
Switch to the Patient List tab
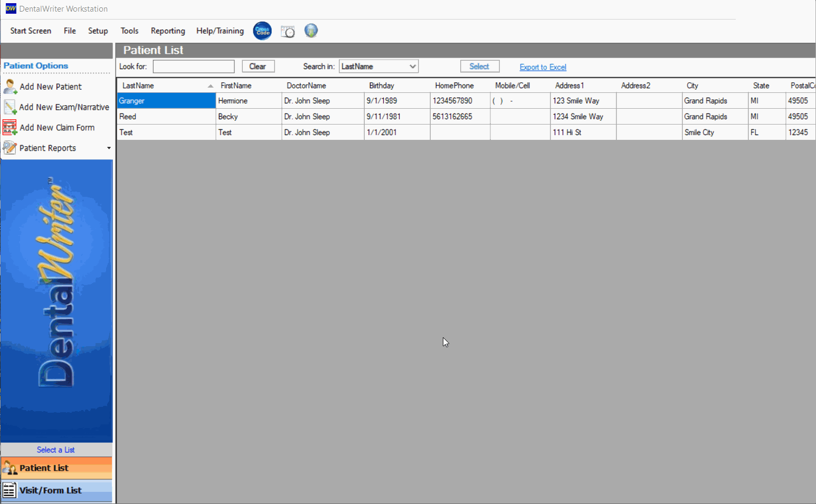pyautogui.click(x=56, y=468)
